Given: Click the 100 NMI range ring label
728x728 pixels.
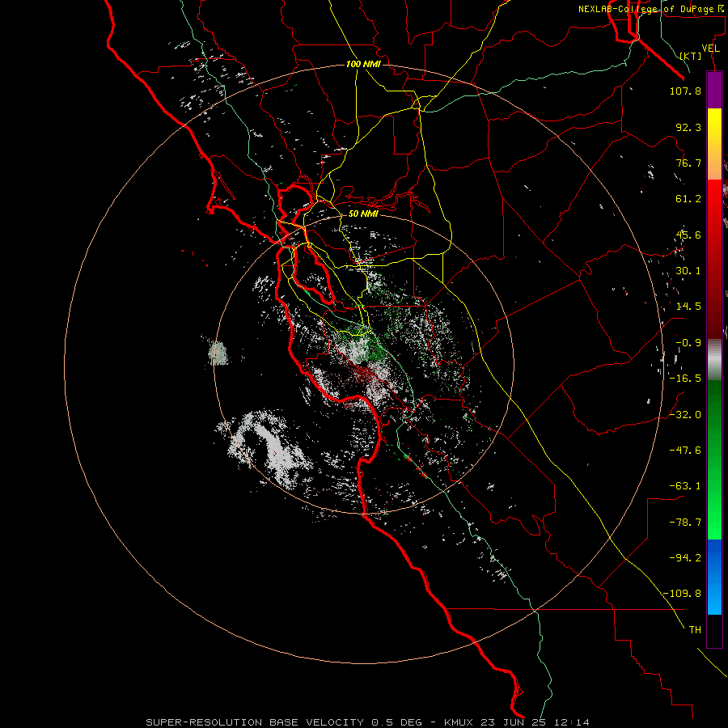Looking at the screenshot, I should point(363,64).
